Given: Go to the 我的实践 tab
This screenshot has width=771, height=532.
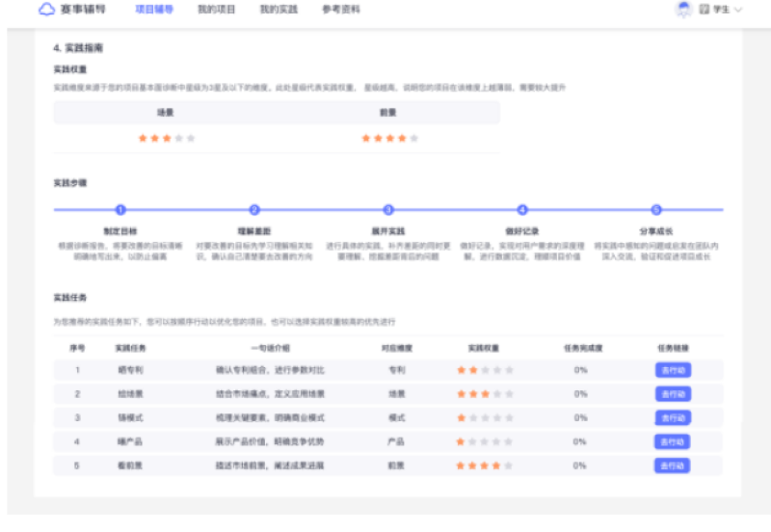Looking at the screenshot, I should (278, 10).
